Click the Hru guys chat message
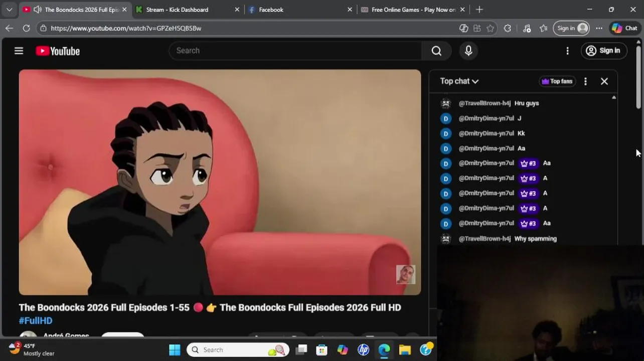644x361 pixels. [526, 103]
